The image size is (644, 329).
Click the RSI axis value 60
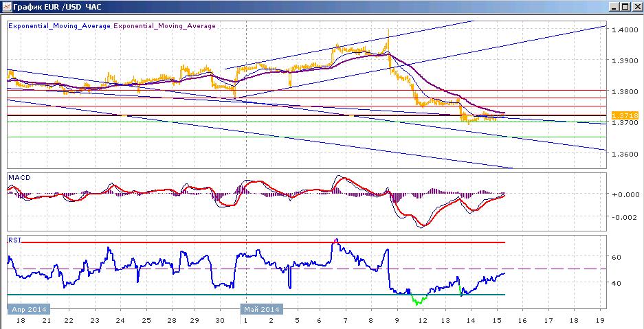click(x=617, y=257)
